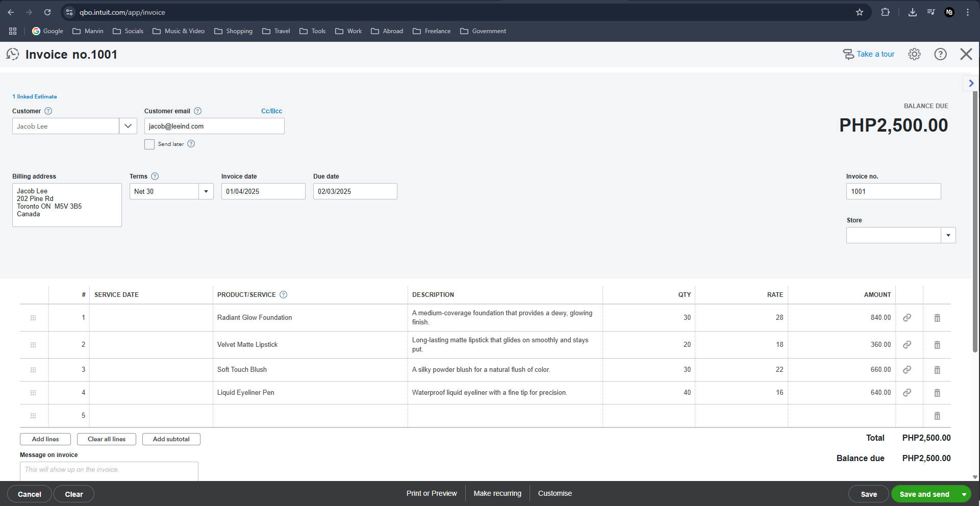This screenshot has height=506, width=980.
Task: Open the Freelance bookmarks folder
Action: click(432, 31)
